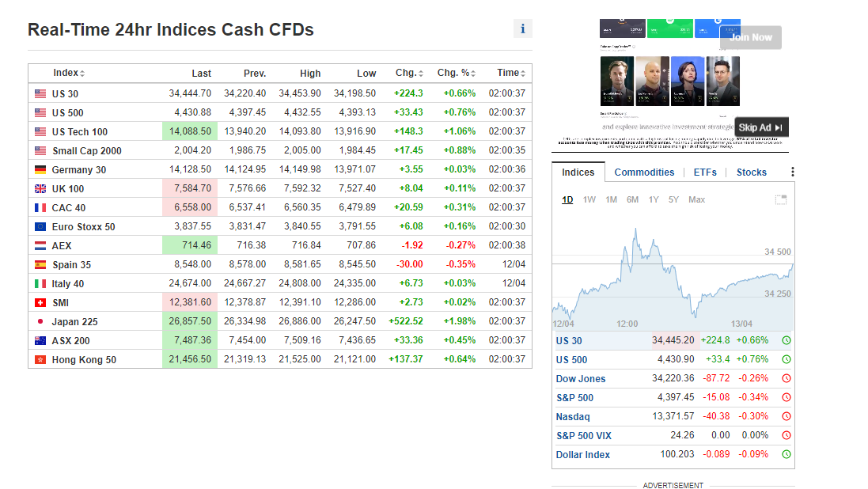Sort the table by Time column

[511, 73]
